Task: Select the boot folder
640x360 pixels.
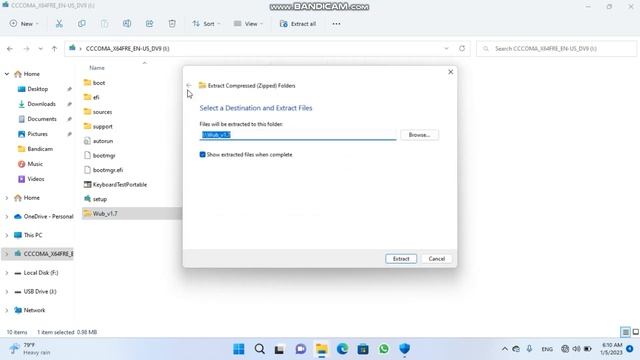Action: click(x=99, y=83)
